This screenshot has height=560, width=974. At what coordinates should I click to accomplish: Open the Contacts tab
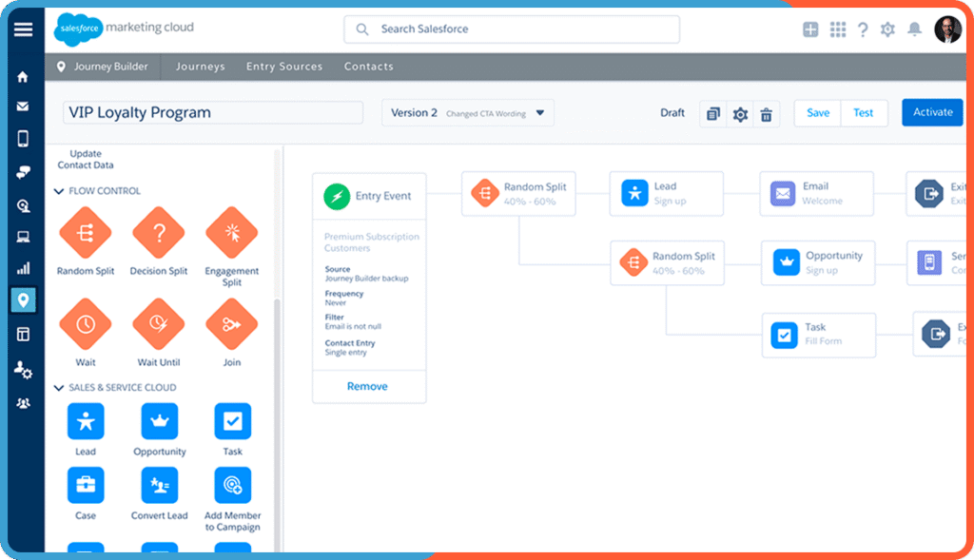pos(368,67)
